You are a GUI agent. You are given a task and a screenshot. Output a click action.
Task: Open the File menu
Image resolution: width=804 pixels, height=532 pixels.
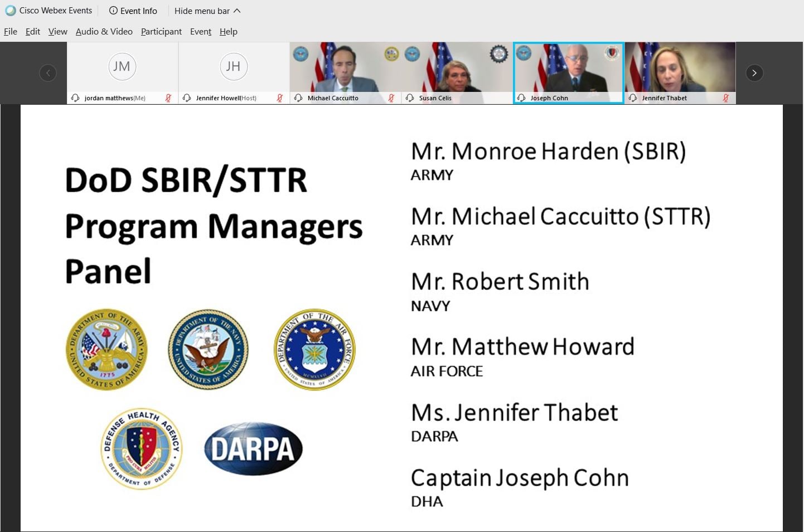(x=11, y=31)
